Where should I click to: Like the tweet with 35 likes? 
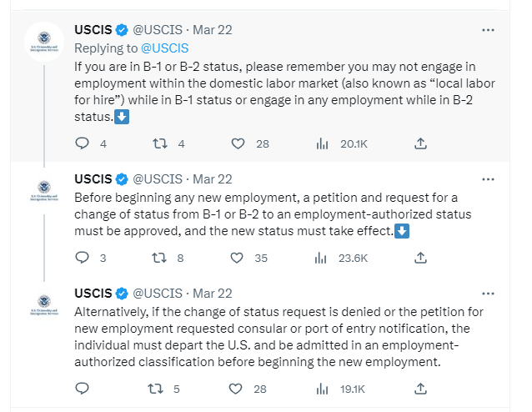coord(238,258)
